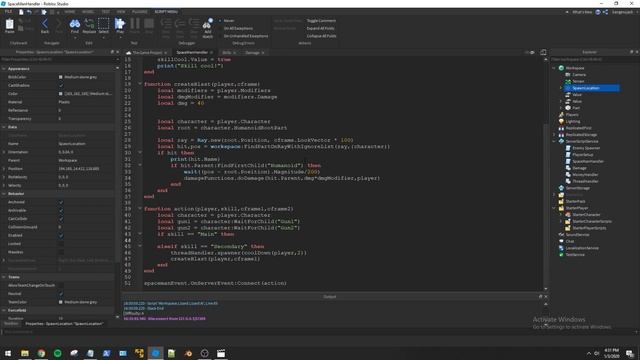Collapse ServerScriptService tree node
Image resolution: width=640 pixels, height=360 pixels.
[x=554, y=141]
